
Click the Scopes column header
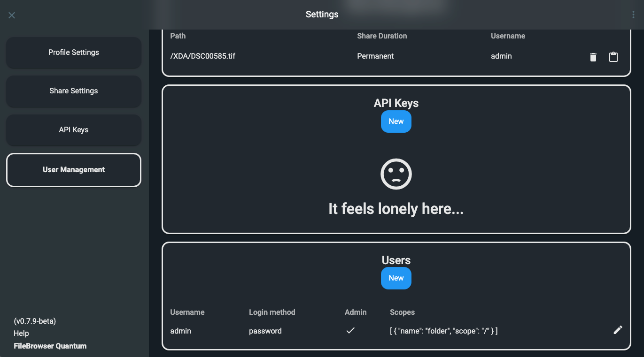pos(402,312)
